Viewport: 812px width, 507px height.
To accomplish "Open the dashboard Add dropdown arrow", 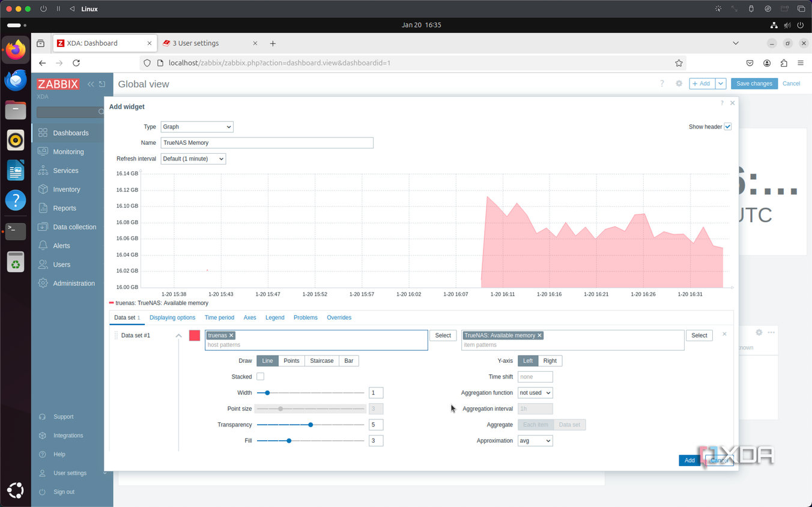I will 721,83.
